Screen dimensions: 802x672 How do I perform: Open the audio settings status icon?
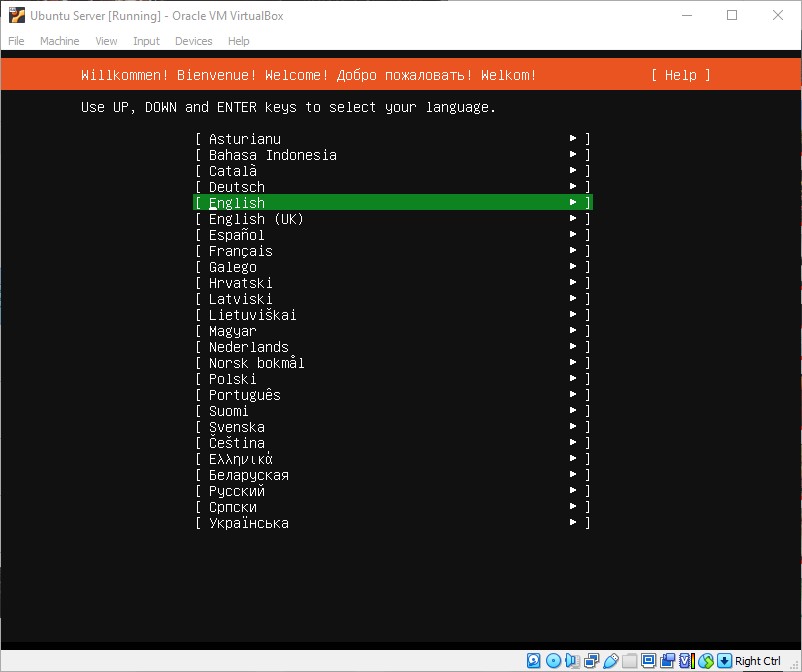tap(572, 661)
